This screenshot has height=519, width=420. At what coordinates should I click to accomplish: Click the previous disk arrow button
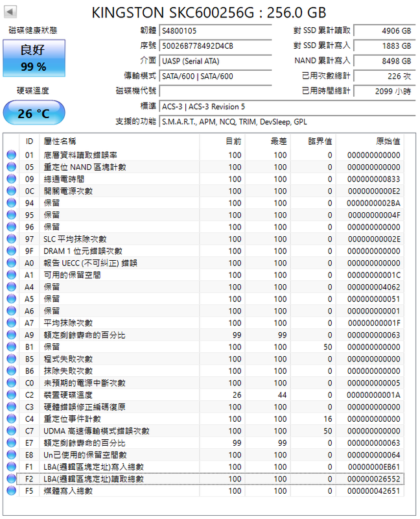click(10, 12)
